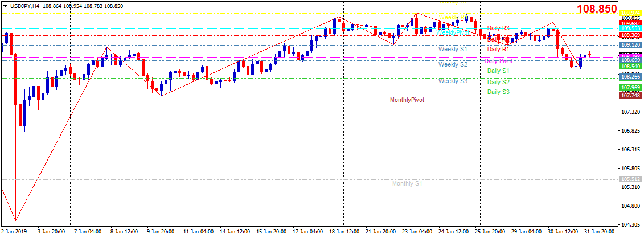Click the 18 Jan 12:00 time label
Screen dimensions: 644x238
click(x=345, y=232)
